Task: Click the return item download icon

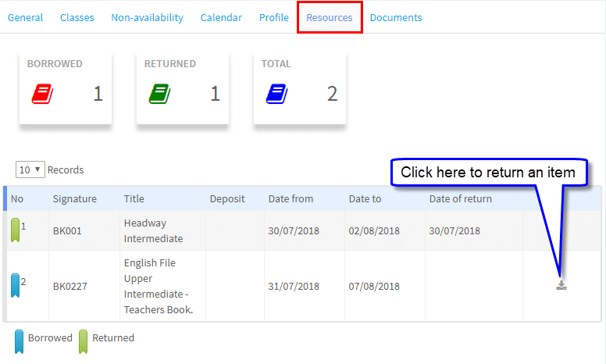Action: [x=561, y=285]
